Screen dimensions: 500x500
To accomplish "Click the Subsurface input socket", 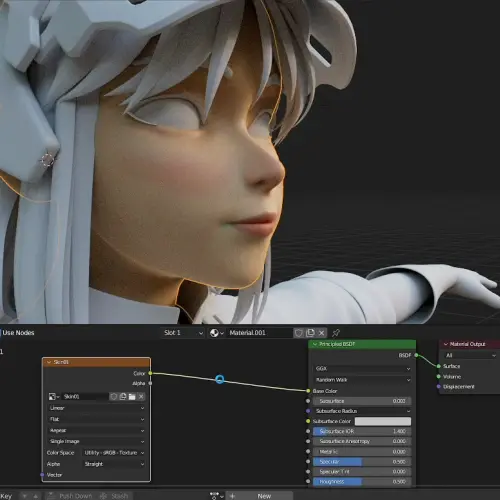I will click(x=308, y=401).
